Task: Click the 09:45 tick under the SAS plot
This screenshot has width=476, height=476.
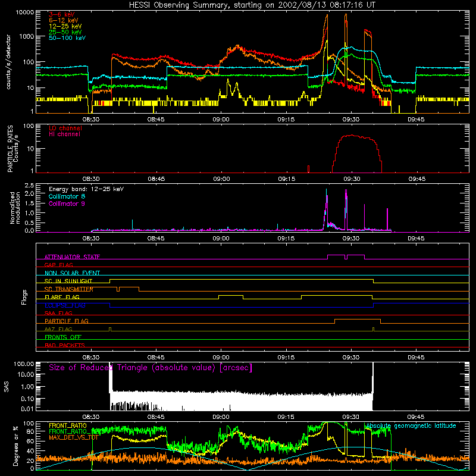Action: click(x=416, y=417)
